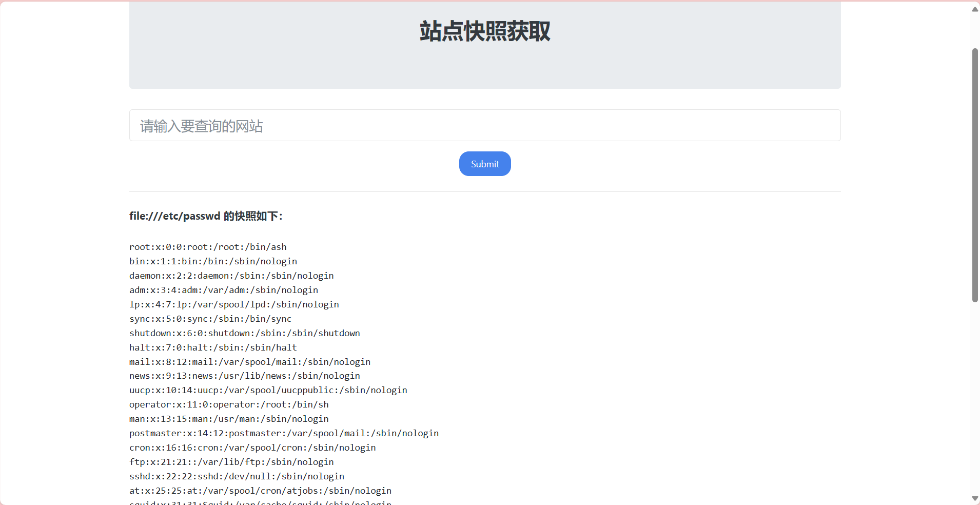
Task: Click the vertical scrollbar thumb
Action: (975, 175)
